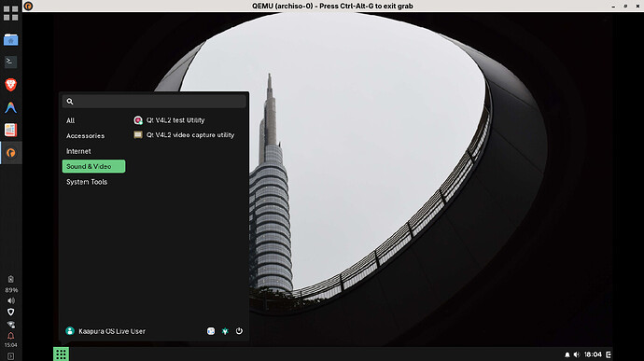This screenshot has width=644, height=361.
Task: Launch Terminal from the host dock
Action: click(x=10, y=62)
